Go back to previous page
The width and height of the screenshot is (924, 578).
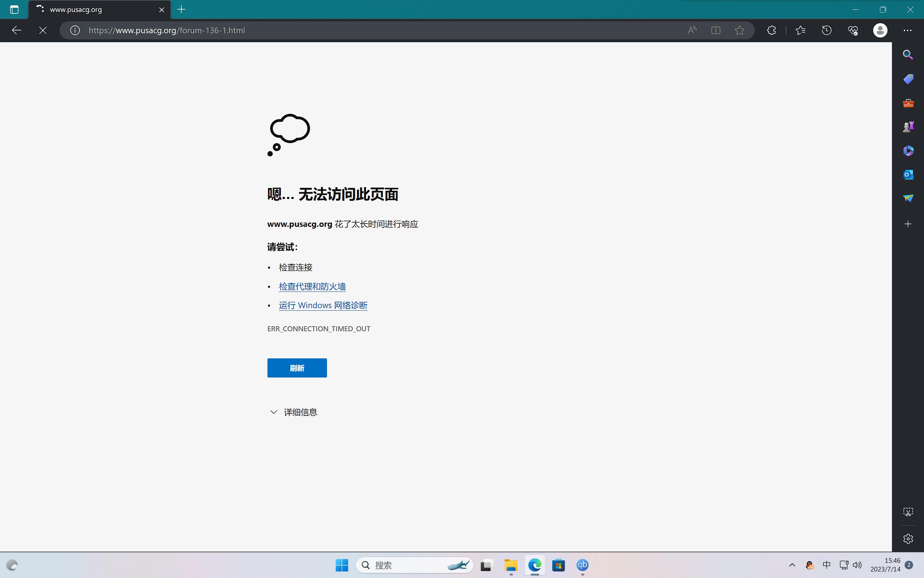coord(16,30)
